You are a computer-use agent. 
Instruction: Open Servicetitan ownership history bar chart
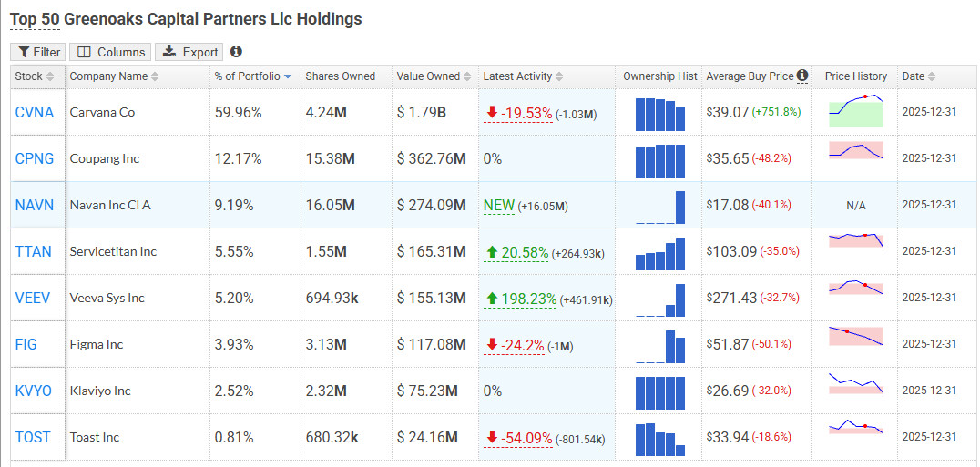coord(660,253)
